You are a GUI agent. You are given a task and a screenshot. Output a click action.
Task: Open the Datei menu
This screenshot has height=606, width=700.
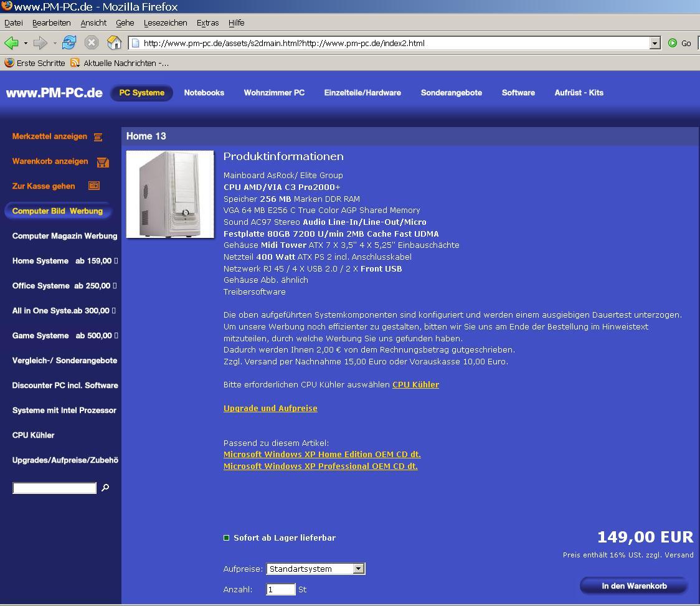14,23
